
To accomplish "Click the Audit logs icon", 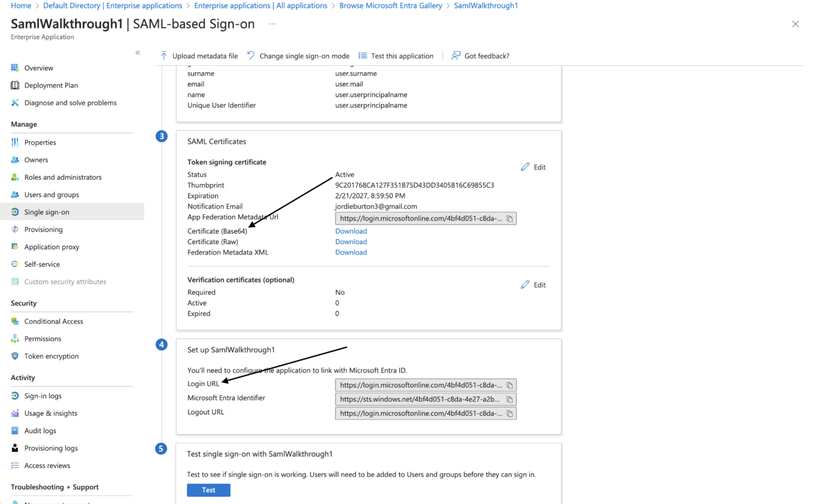I will click(15, 431).
